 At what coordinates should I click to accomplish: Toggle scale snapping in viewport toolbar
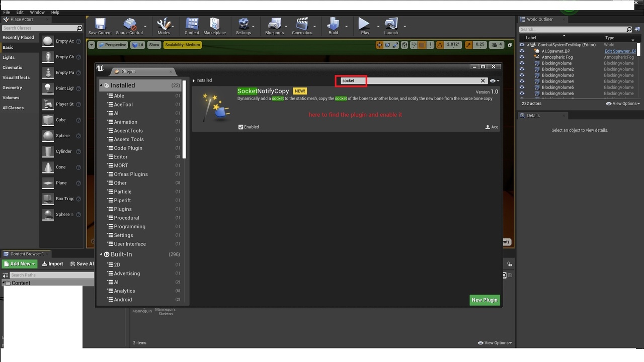[x=469, y=45]
